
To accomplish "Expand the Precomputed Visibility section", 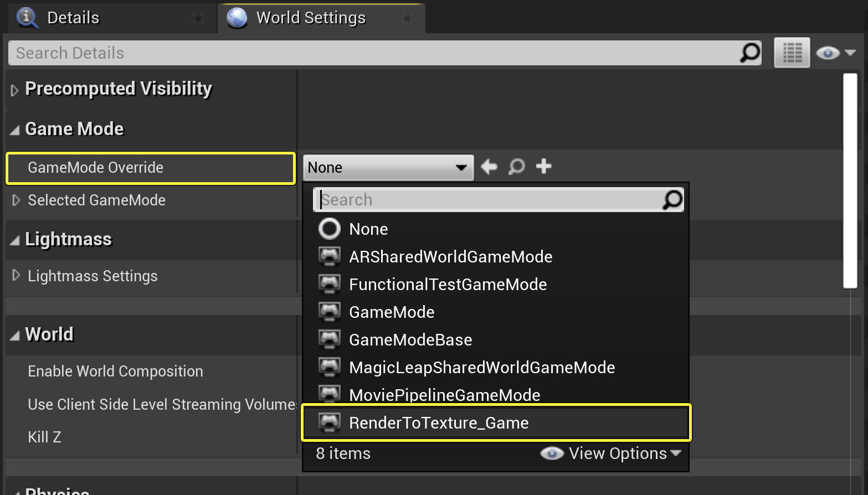I will click(14, 89).
